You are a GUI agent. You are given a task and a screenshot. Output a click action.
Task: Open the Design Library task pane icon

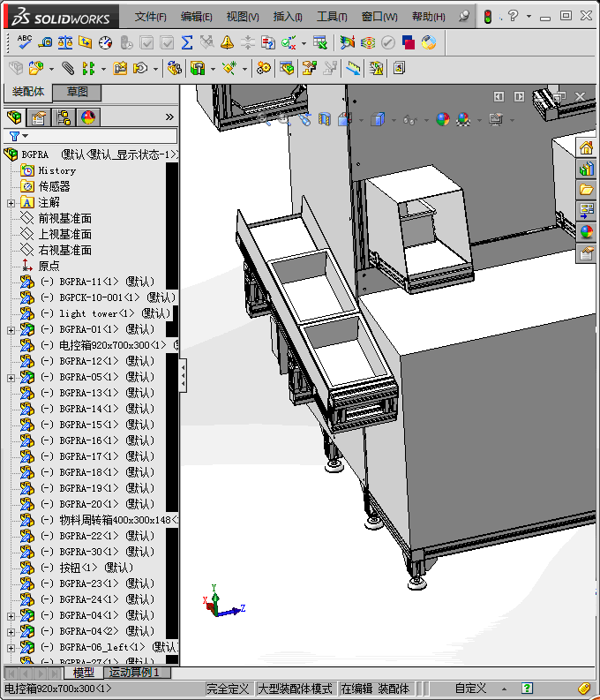[x=586, y=169]
